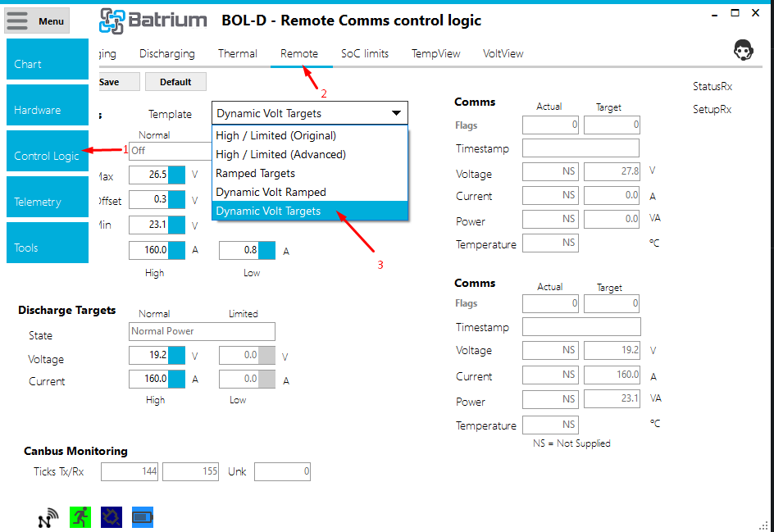
Task: Pick 'Ramped Targets' template option
Action: (x=255, y=173)
